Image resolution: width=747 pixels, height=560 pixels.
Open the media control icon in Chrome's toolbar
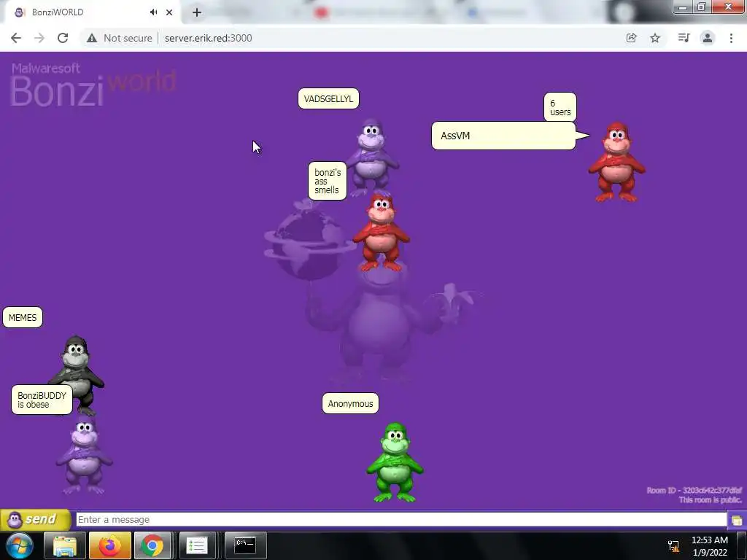tap(684, 38)
